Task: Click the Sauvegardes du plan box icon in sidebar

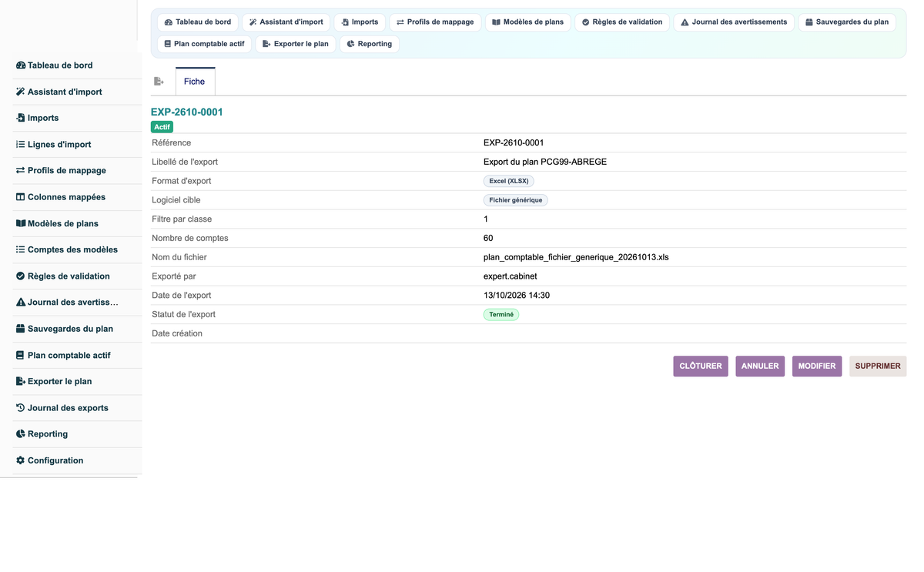Action: tap(21, 329)
